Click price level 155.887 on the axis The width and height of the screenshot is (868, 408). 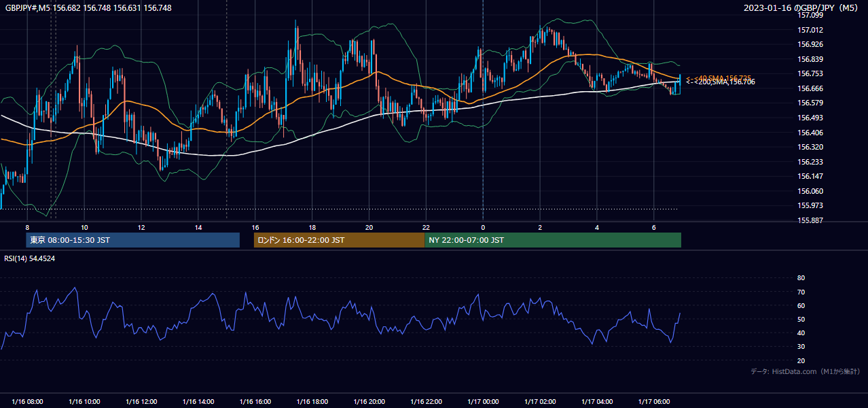(x=810, y=220)
